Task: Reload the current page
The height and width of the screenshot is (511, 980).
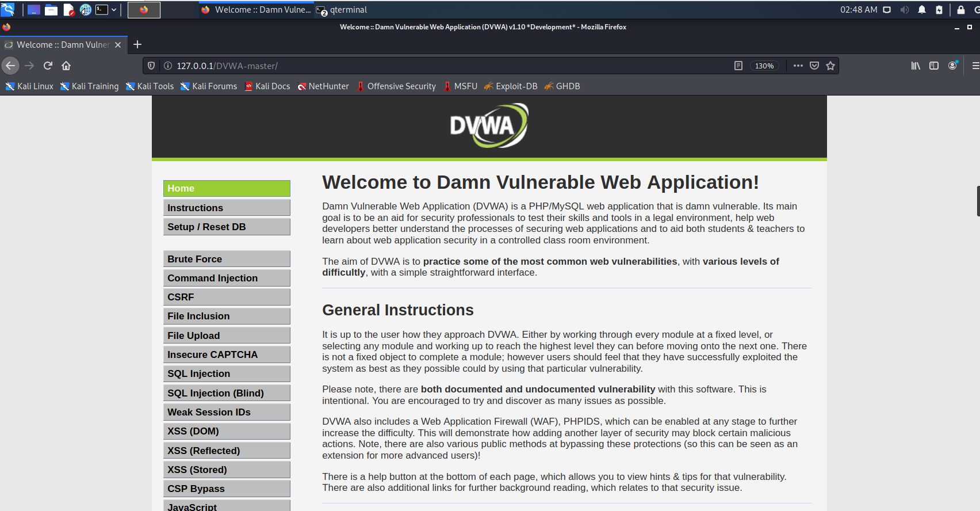Action: tap(48, 66)
